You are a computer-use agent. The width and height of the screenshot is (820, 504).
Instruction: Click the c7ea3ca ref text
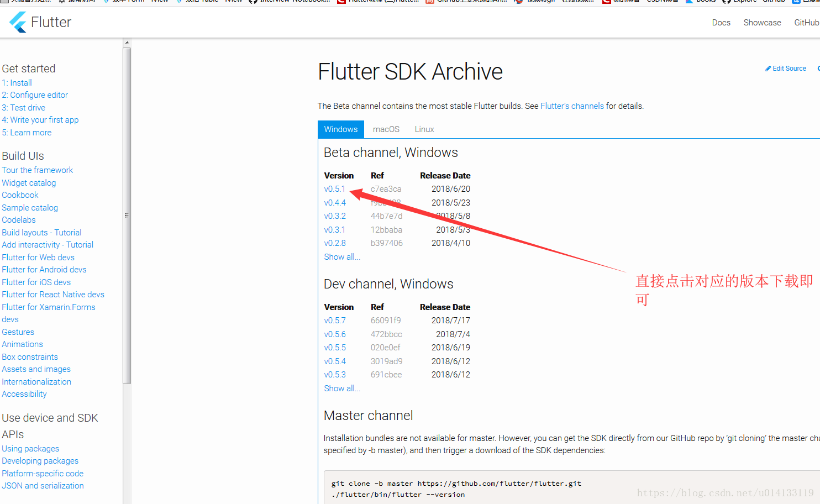(x=386, y=189)
